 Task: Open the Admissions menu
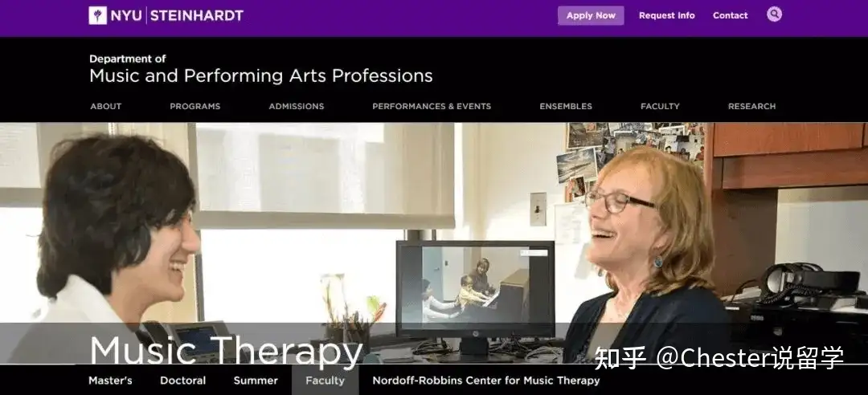[x=296, y=106]
